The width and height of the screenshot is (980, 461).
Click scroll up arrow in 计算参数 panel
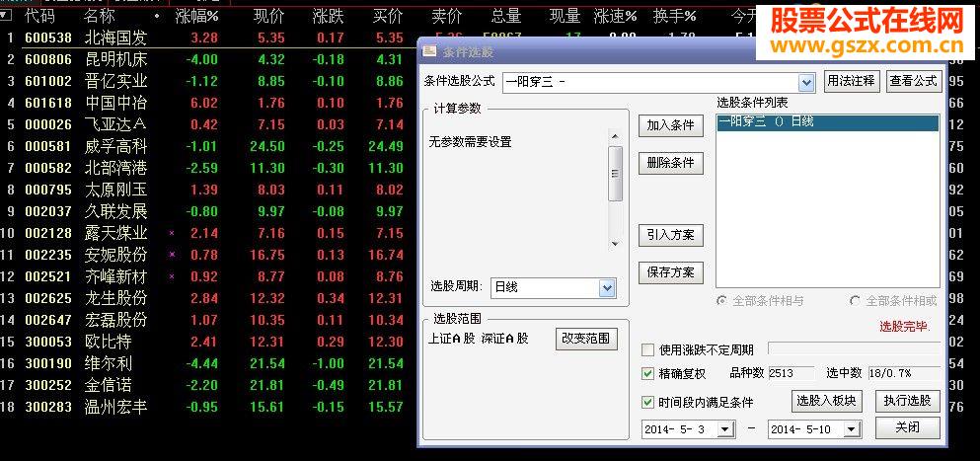[x=615, y=136]
